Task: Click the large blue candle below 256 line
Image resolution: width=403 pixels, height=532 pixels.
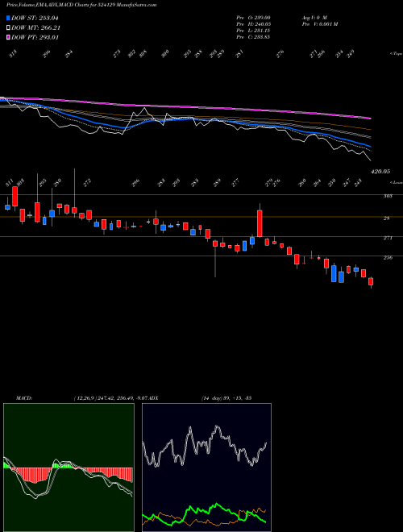Action: pyautogui.click(x=334, y=273)
